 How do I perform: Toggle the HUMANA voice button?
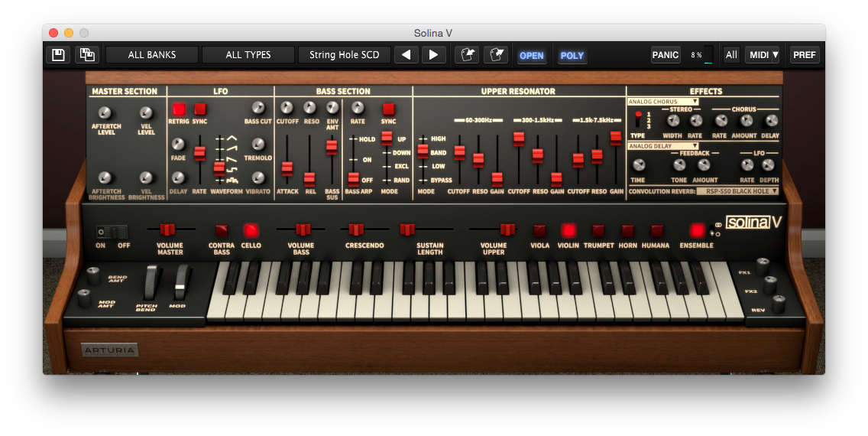[656, 230]
